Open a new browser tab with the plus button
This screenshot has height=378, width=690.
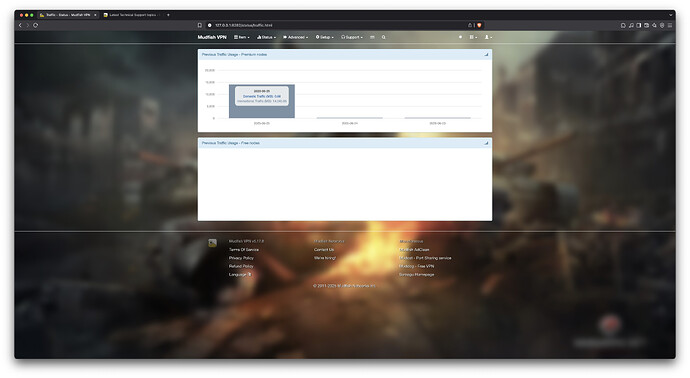pos(168,15)
